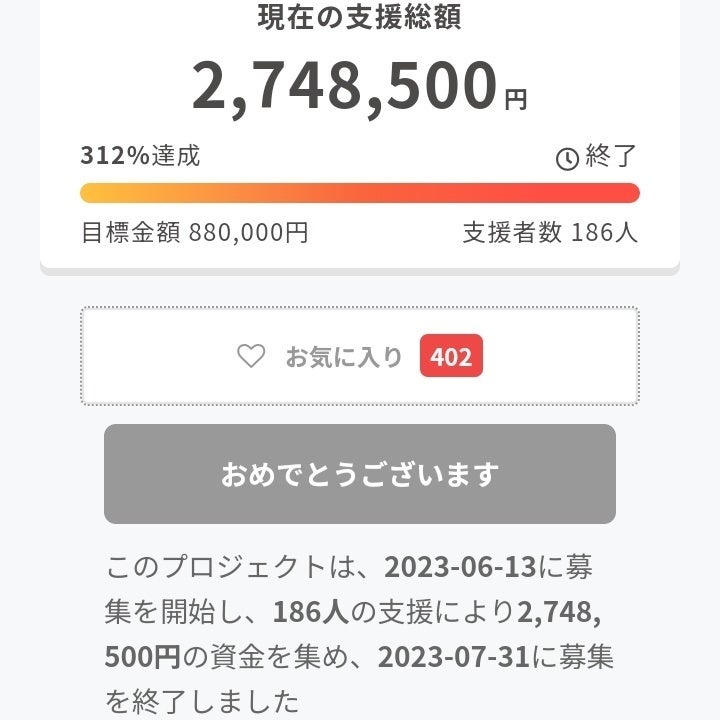Click the bold 186人 in the description
Screen dimensions: 720x720
coord(311,611)
